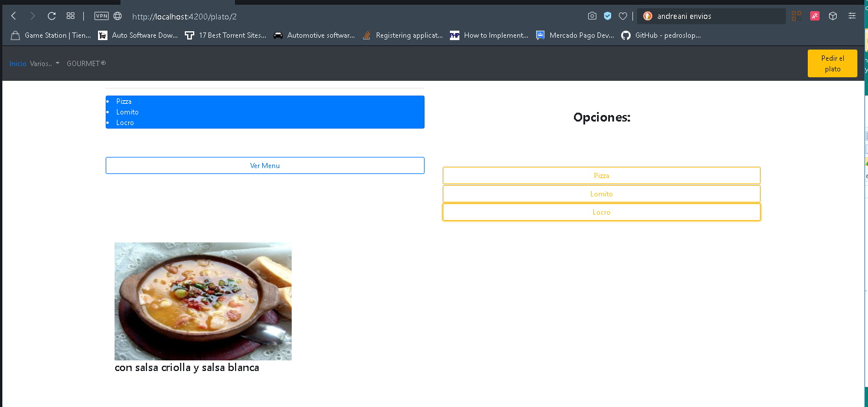Open the pink translate extension icon
868x407 pixels.
[x=815, y=16]
